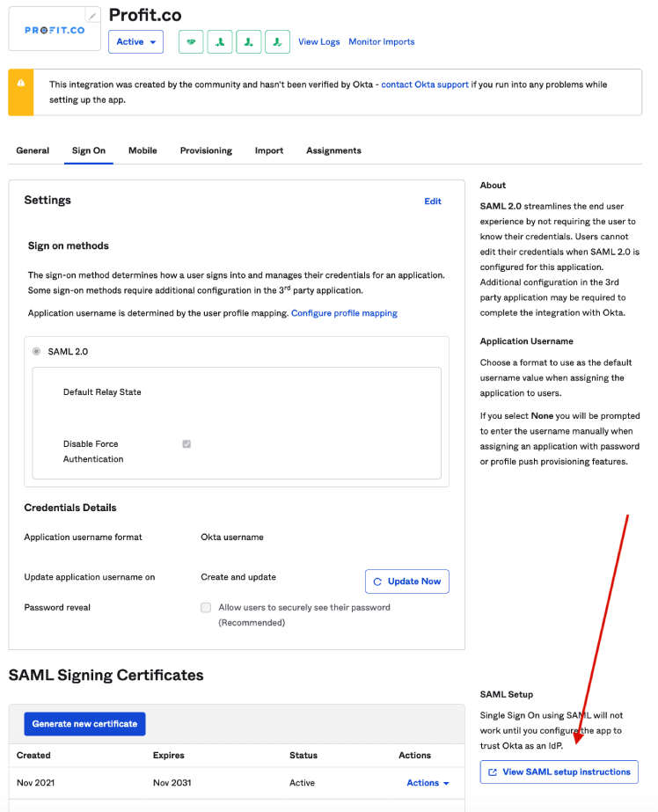
Task: Click Edit in Settings panel
Action: point(433,201)
